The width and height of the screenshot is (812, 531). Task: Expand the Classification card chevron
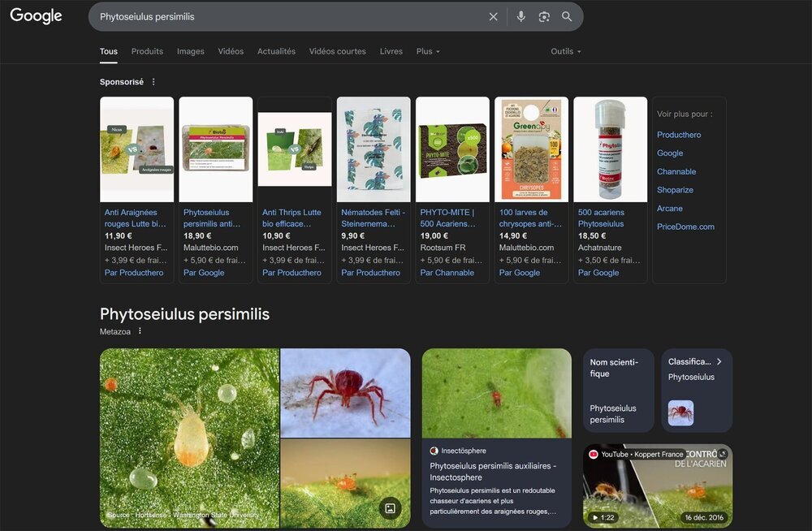[719, 361]
